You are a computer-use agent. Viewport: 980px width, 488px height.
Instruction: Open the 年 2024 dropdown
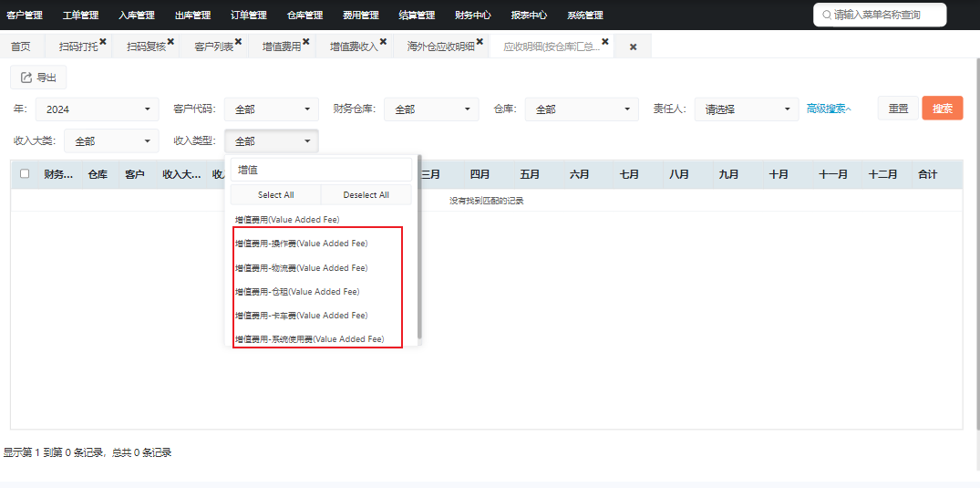97,109
